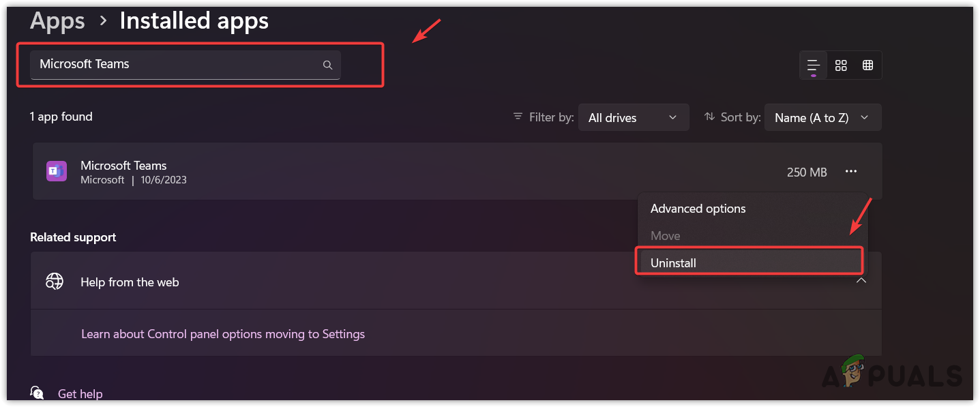
Task: Switch to grid view layout icon
Action: tap(841, 65)
